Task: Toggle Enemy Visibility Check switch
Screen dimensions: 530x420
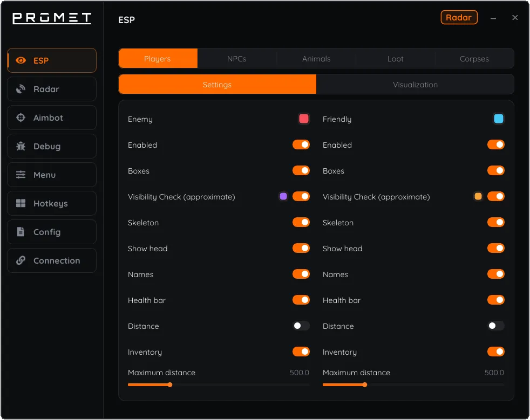Action: coord(301,196)
